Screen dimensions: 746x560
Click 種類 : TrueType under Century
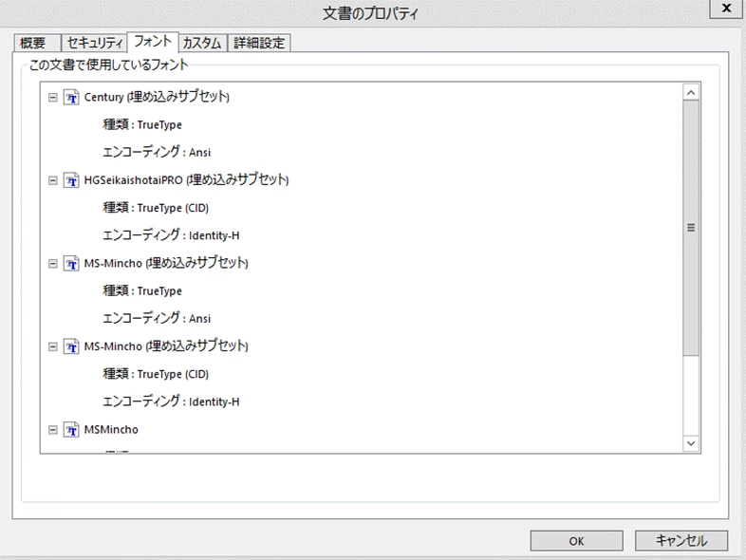142,124
